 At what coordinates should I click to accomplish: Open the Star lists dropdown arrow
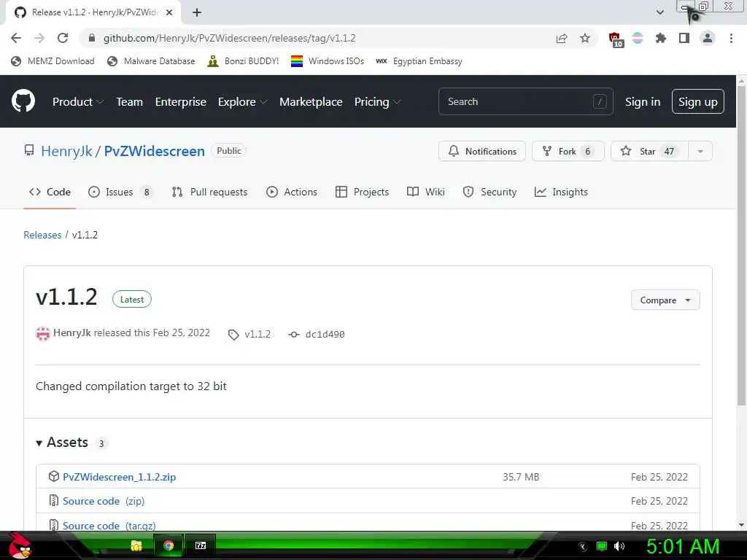[x=700, y=151]
